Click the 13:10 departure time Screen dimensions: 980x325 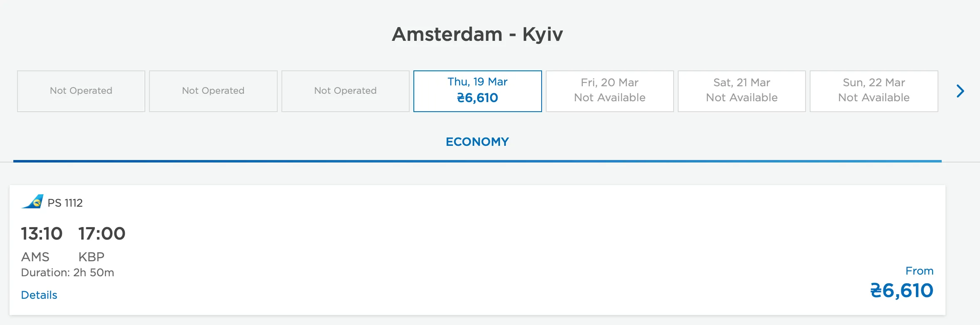point(42,234)
